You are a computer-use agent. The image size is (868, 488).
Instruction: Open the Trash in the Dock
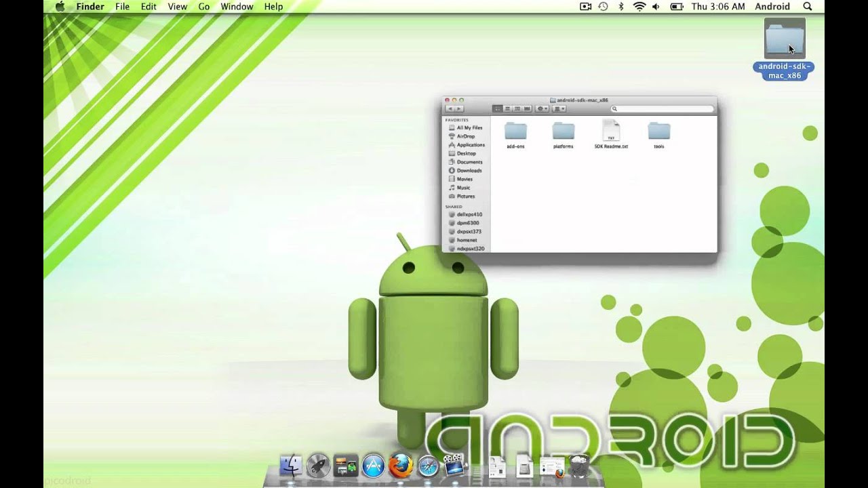[580, 466]
